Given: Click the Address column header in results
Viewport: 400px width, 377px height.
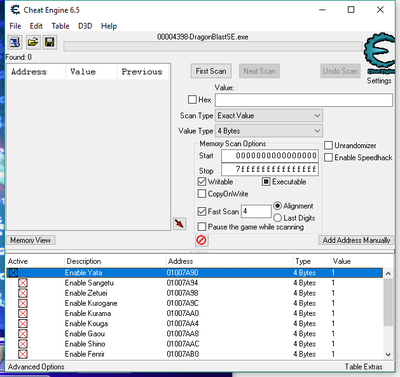Looking at the screenshot, I should (x=36, y=72).
